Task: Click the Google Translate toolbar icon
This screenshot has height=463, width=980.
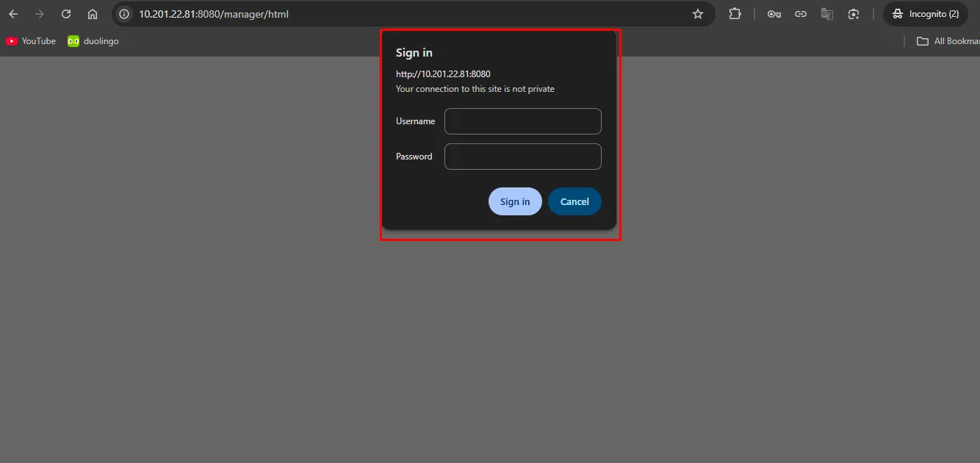Action: [827, 14]
